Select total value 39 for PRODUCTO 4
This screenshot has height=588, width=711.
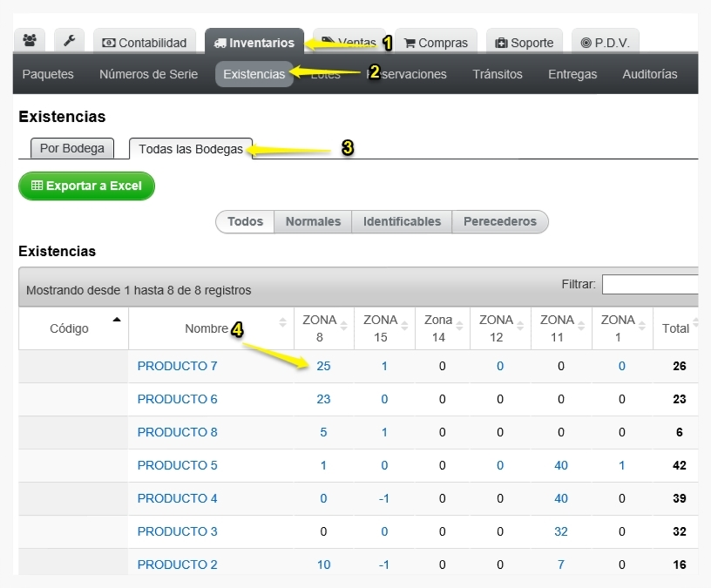point(680,498)
